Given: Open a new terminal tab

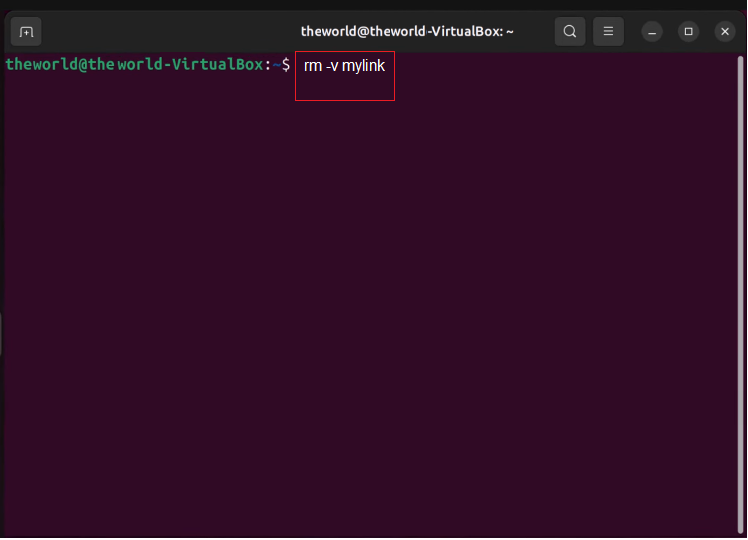Looking at the screenshot, I should [26, 31].
